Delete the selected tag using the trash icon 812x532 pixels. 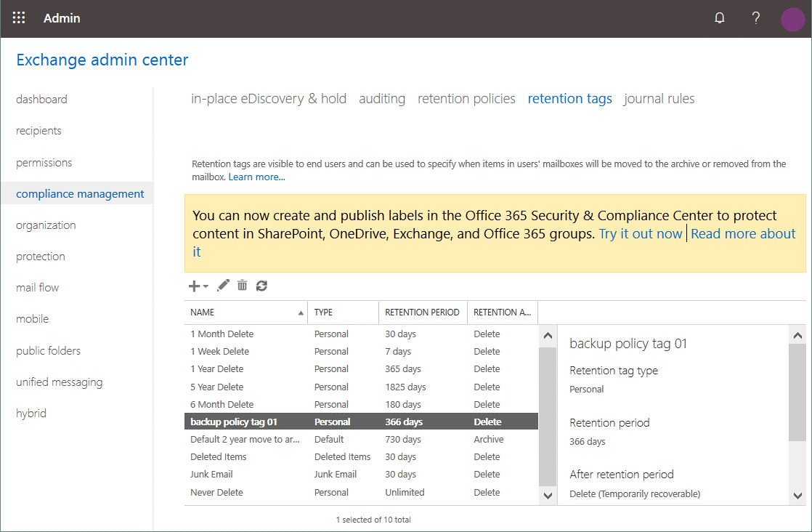(243, 286)
